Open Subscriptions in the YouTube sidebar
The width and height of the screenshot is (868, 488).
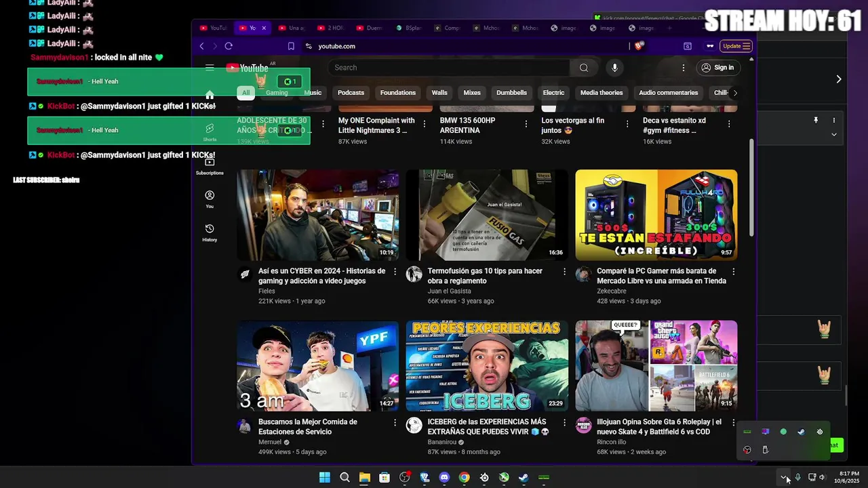[x=210, y=165]
